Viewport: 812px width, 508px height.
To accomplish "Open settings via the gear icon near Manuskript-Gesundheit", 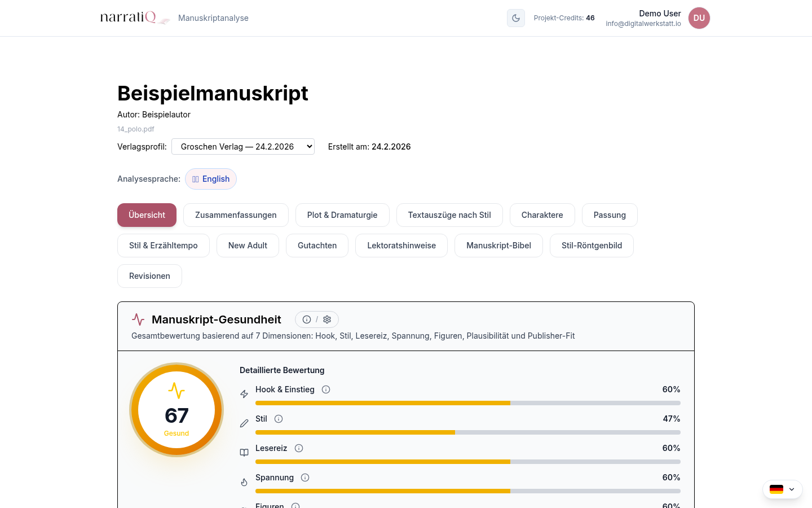I will coord(327,319).
